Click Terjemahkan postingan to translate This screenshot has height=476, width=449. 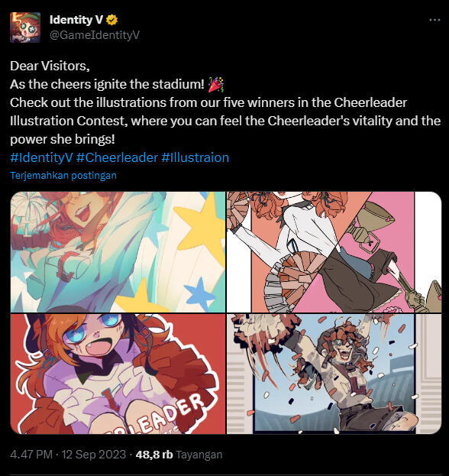tap(63, 175)
